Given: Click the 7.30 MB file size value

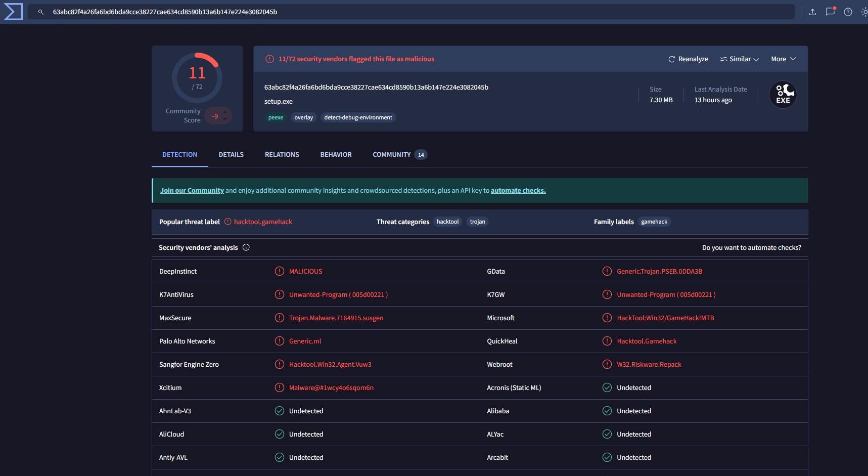Looking at the screenshot, I should [661, 100].
